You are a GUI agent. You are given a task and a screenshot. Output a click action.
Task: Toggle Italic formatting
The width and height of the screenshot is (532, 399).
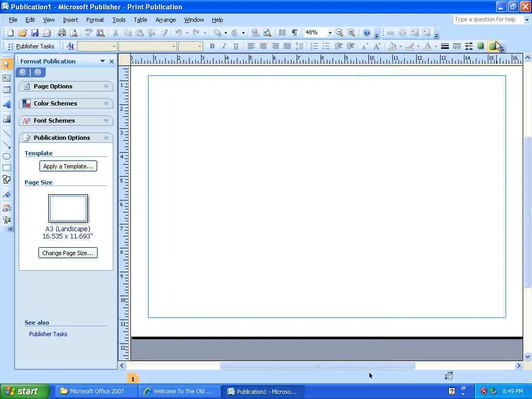click(x=224, y=46)
